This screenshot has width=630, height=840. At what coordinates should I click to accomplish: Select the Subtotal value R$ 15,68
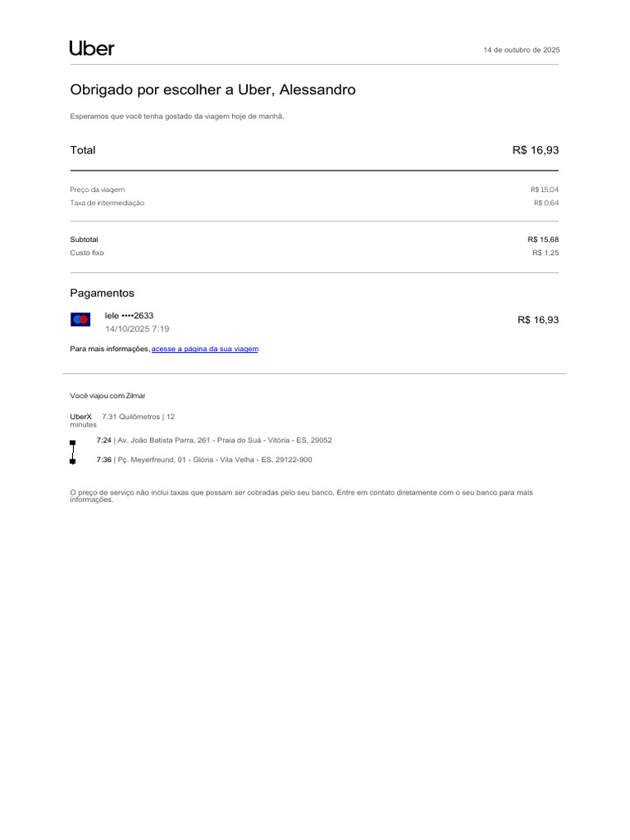543,240
